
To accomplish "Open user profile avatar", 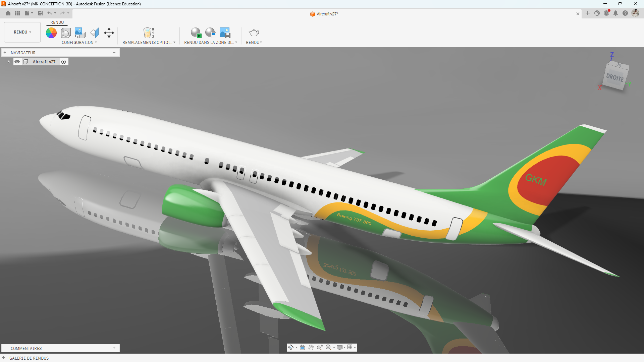I will point(635,13).
